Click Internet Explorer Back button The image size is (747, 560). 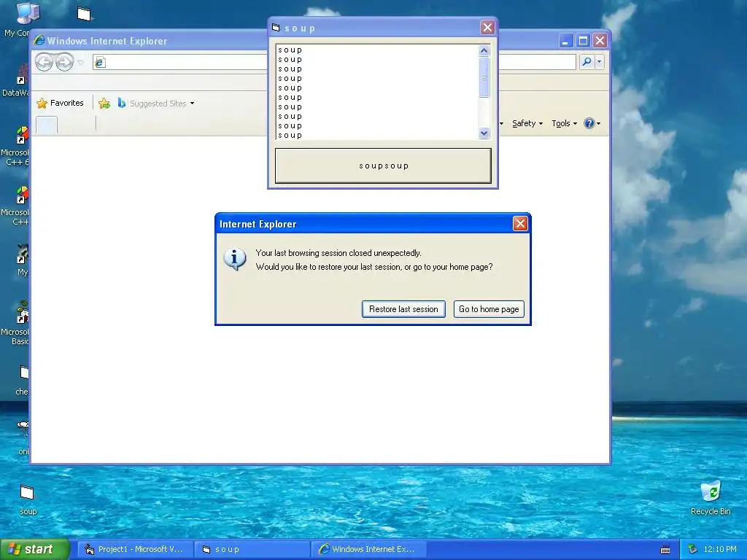pyautogui.click(x=44, y=62)
